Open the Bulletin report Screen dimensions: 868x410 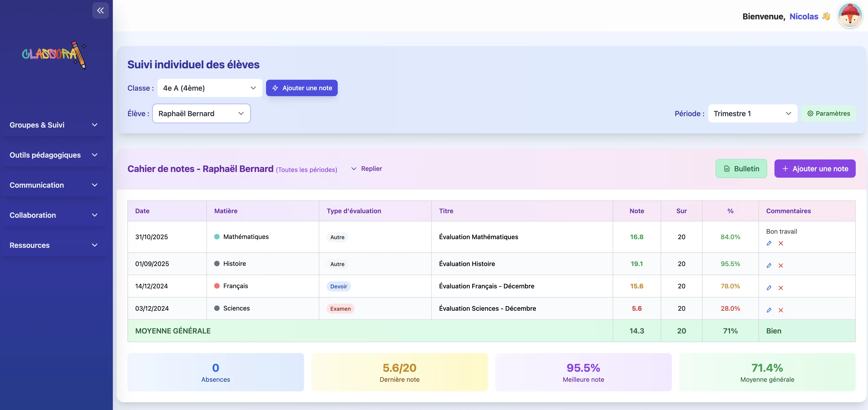point(741,168)
